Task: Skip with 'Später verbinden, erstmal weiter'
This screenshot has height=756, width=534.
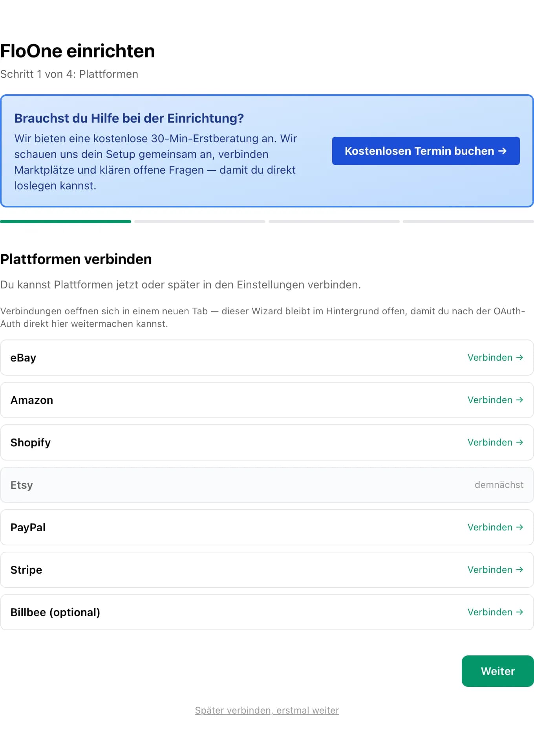Action: [x=267, y=710]
